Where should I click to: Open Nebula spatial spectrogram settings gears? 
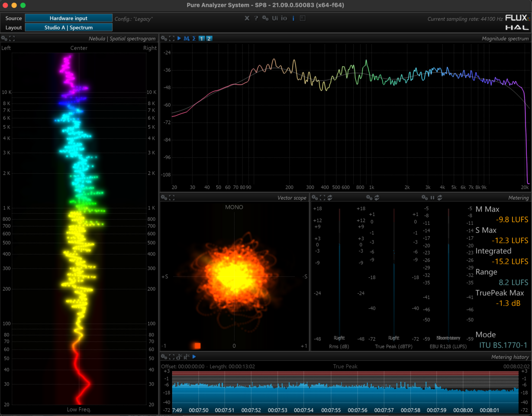click(4, 39)
